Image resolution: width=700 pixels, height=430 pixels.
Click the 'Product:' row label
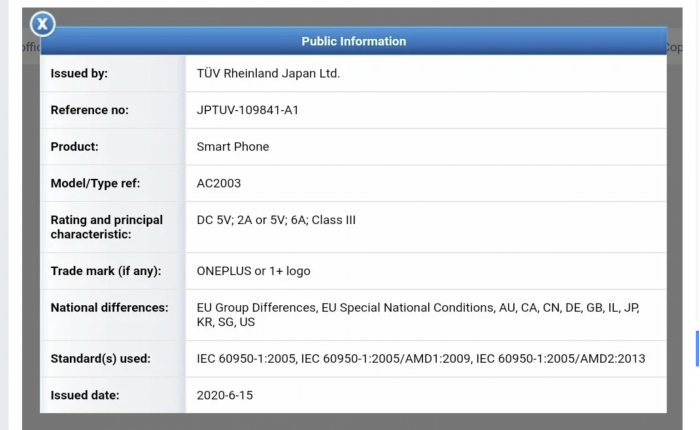click(x=74, y=147)
